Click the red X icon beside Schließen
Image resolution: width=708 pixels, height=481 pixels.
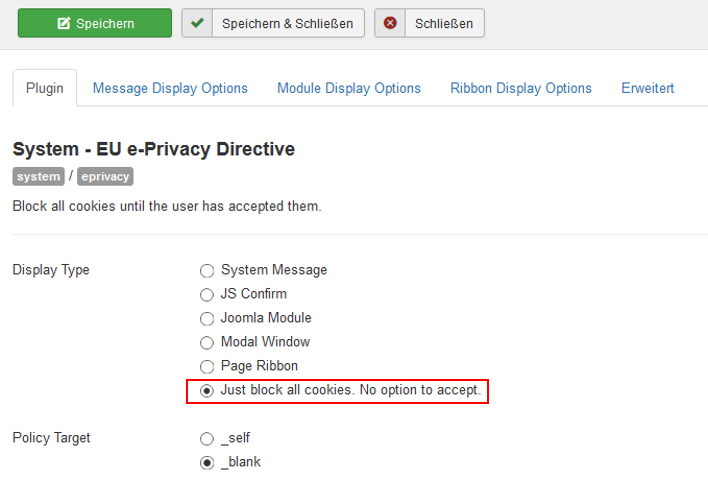pyautogui.click(x=390, y=24)
